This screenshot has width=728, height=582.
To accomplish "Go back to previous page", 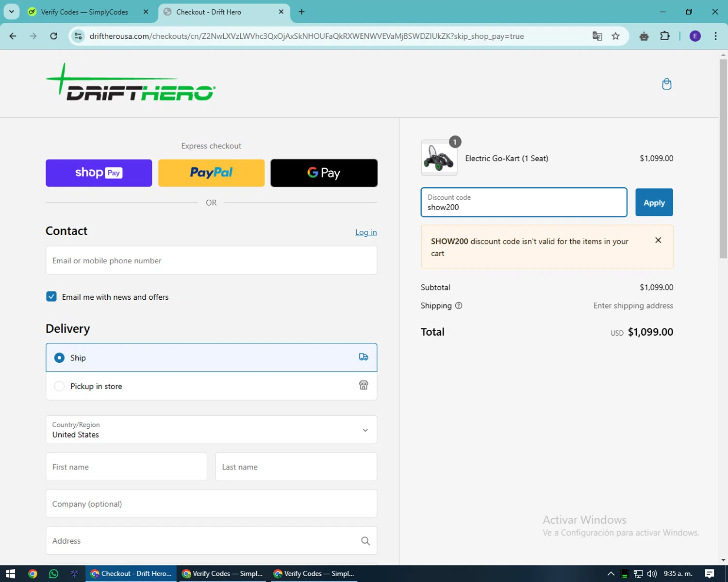I will pos(13,36).
